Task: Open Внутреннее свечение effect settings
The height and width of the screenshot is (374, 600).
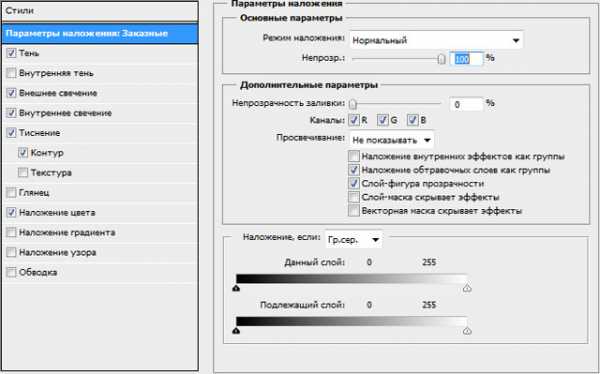Action: pos(65,113)
